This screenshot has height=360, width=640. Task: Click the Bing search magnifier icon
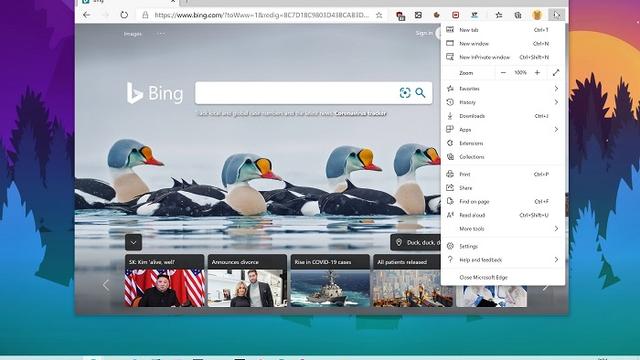[x=420, y=93]
